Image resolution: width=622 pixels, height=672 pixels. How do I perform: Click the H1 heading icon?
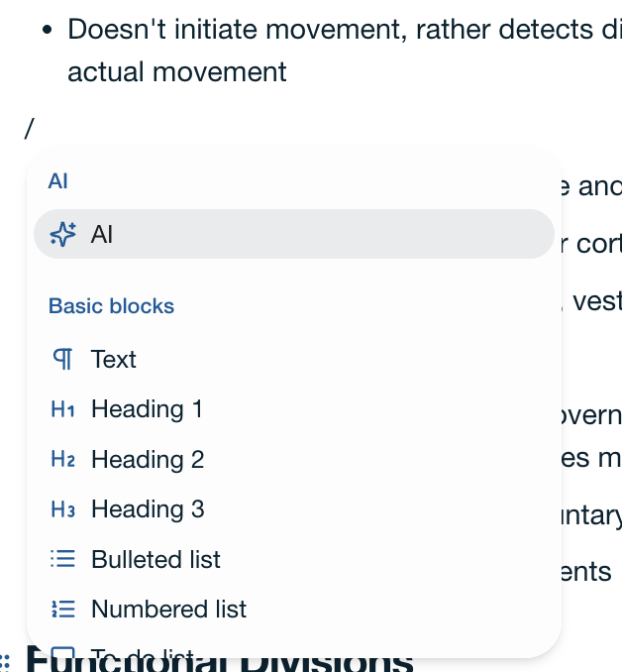[62, 409]
